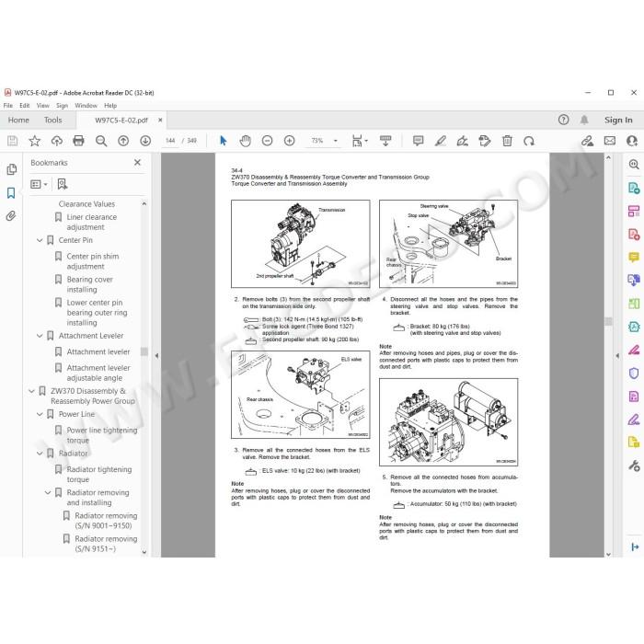Add a stamp to document

(485, 141)
